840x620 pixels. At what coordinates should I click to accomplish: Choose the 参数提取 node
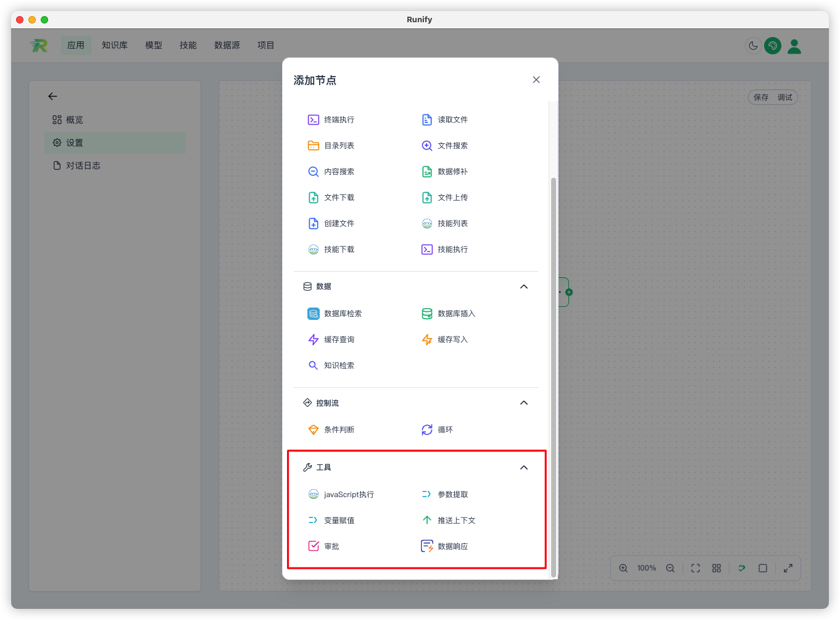pyautogui.click(x=444, y=495)
